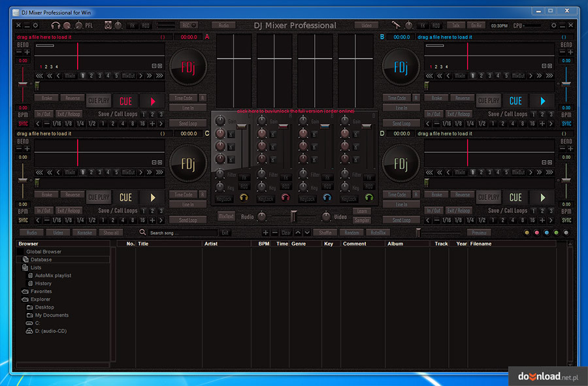Click deck B blue FDj jog wheel
This screenshot has width=588, height=386.
[400, 67]
